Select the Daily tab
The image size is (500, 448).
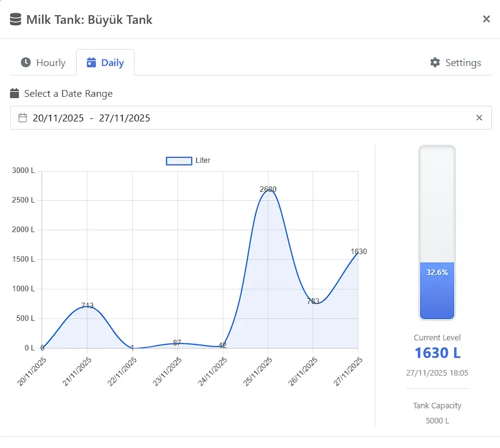pyautogui.click(x=106, y=62)
